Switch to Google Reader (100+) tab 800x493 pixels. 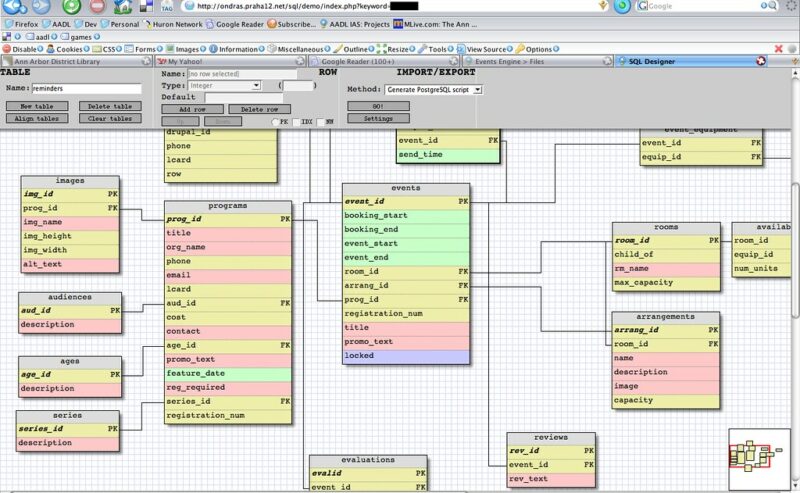click(x=384, y=61)
